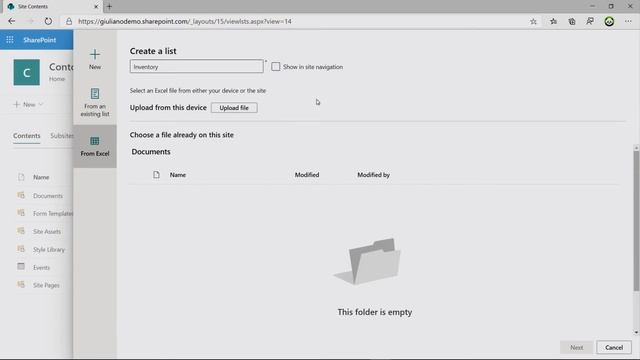Screen dimensions: 640x360
Task: Open the browser feedback icon
Action: click(590, 21)
